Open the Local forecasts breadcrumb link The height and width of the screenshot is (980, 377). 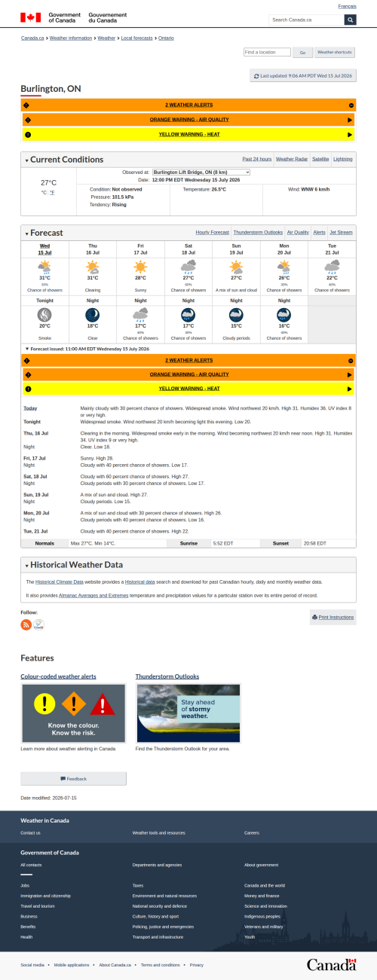point(136,38)
